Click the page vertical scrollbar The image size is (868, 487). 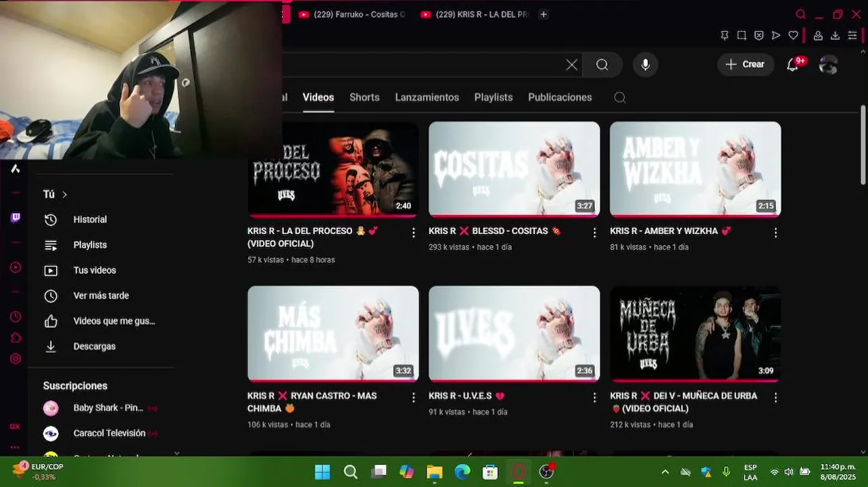[x=863, y=145]
